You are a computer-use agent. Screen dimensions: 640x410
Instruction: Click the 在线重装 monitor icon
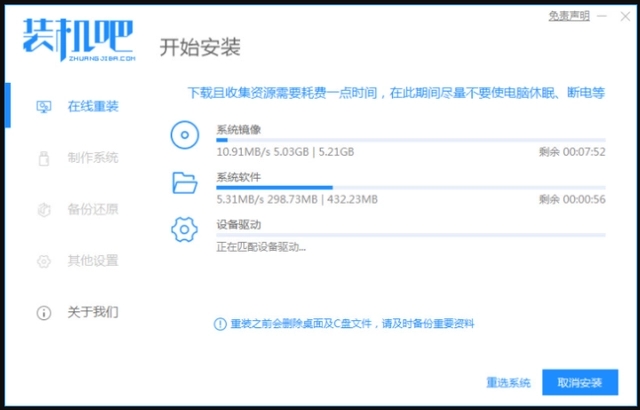[44, 107]
